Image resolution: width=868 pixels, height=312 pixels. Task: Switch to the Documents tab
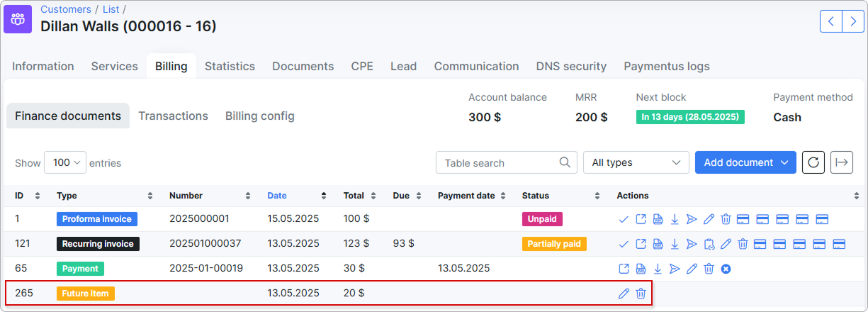[x=303, y=66]
